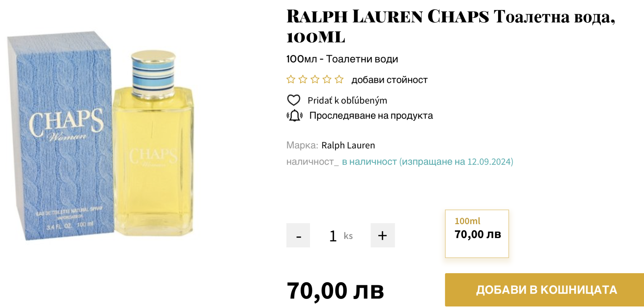
Task: Click Проследяване на продукта link
Action: pyautogui.click(x=371, y=116)
